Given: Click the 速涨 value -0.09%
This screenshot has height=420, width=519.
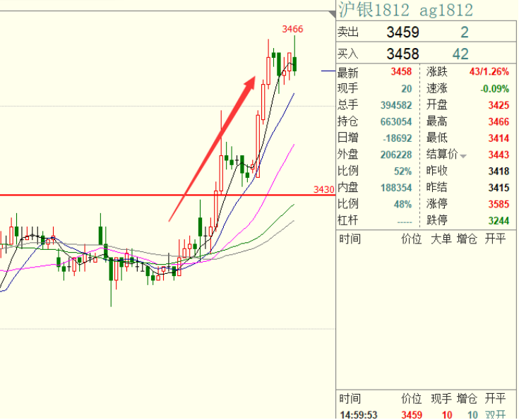Looking at the screenshot, I should (494, 89).
